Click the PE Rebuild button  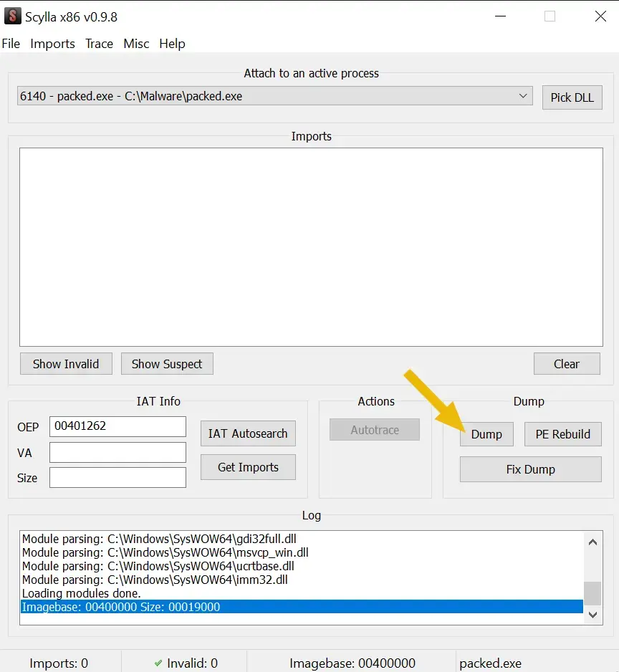coord(563,434)
